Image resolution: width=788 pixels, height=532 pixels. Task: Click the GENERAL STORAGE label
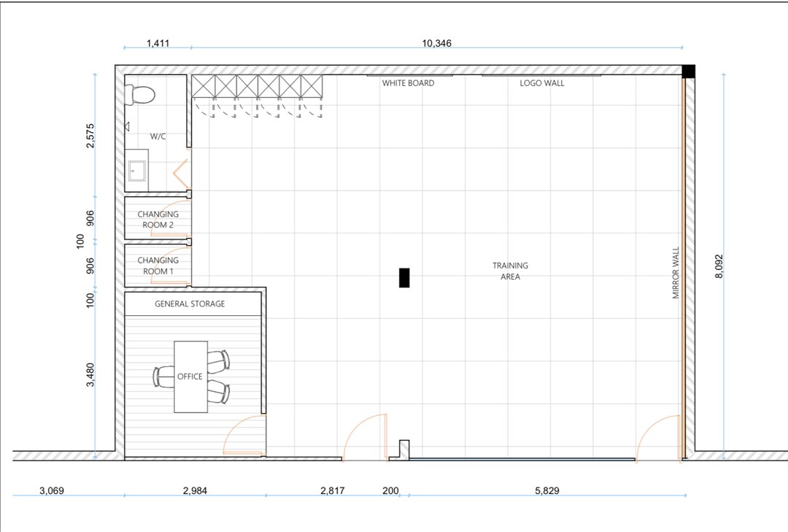pyautogui.click(x=190, y=304)
